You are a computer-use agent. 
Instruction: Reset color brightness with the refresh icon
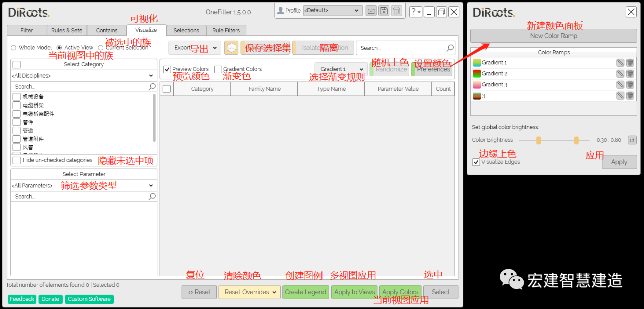click(632, 140)
